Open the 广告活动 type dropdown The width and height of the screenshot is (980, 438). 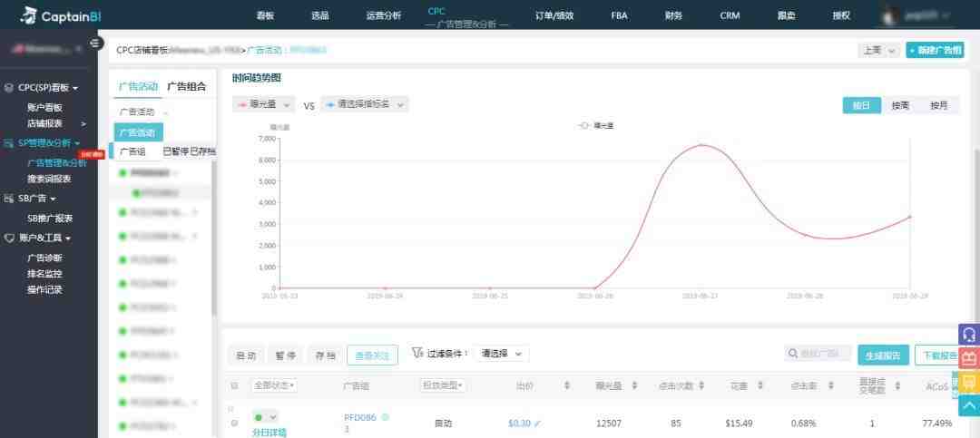pos(143,112)
